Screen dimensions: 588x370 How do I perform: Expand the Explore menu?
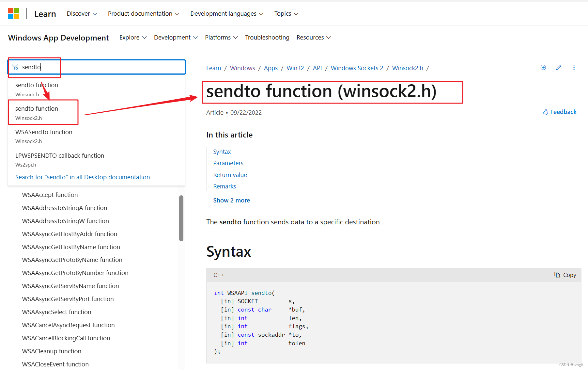click(x=133, y=38)
